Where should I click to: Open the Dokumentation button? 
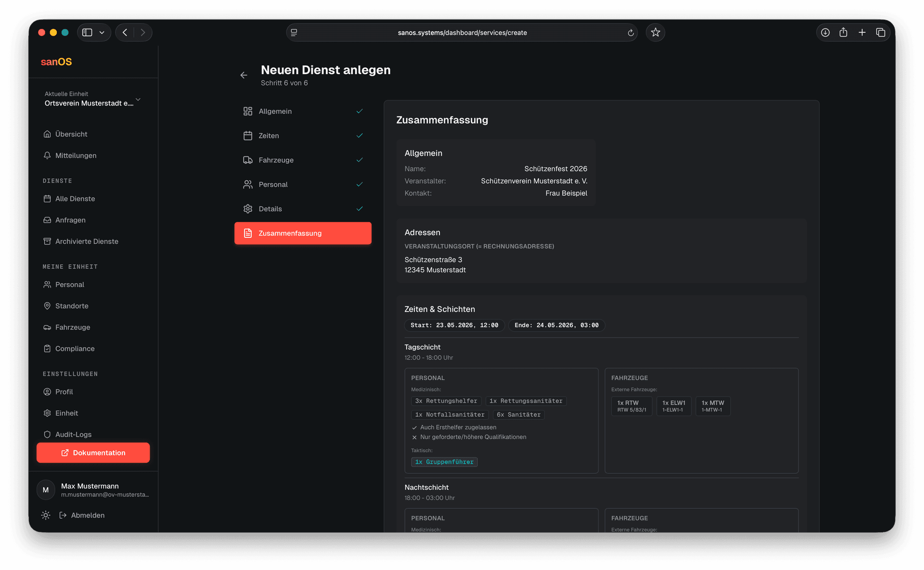[x=93, y=453]
